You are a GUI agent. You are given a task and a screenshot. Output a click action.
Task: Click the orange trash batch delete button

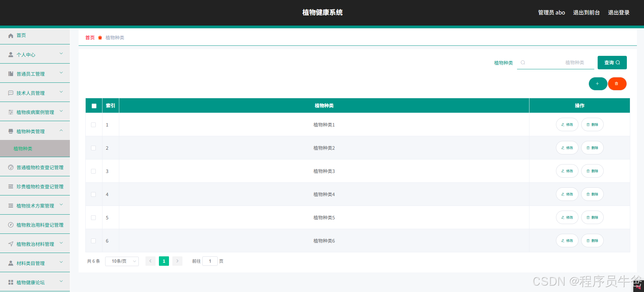pos(617,84)
